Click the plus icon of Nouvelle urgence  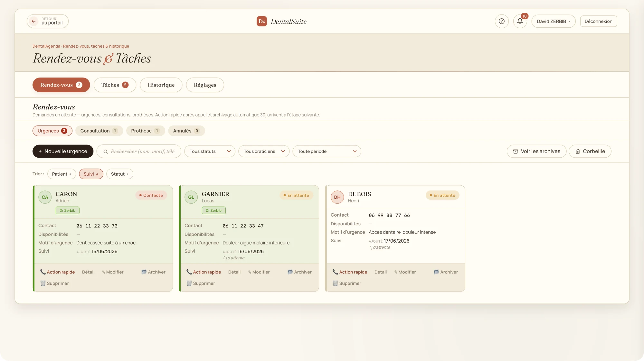[x=40, y=152]
